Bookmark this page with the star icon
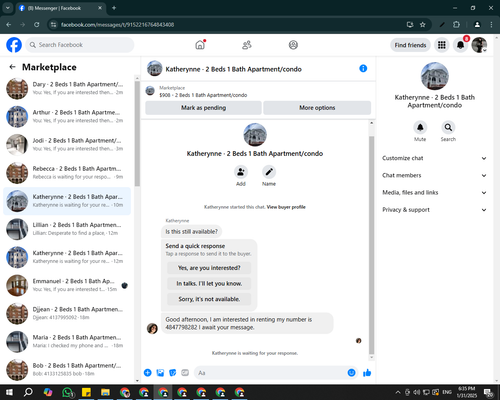The image size is (500, 400). [x=423, y=25]
